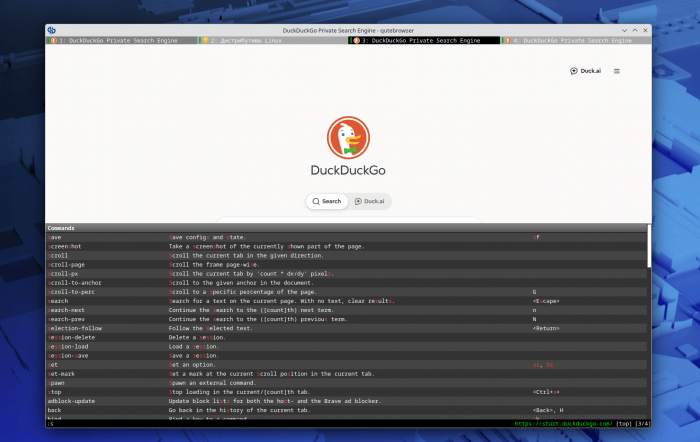Click the chat icon in Duck.ai pill
The width and height of the screenshot is (700, 442).
[358, 201]
